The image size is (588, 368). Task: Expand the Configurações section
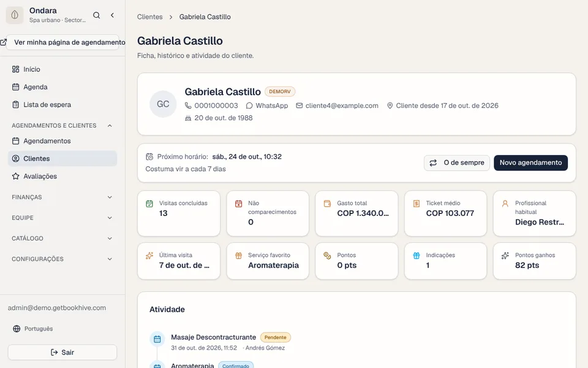click(62, 259)
